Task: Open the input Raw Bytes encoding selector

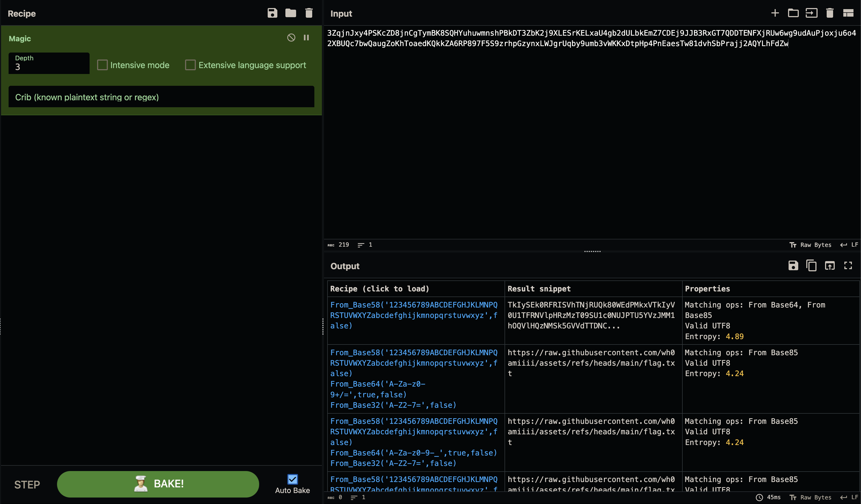Action: click(810, 245)
